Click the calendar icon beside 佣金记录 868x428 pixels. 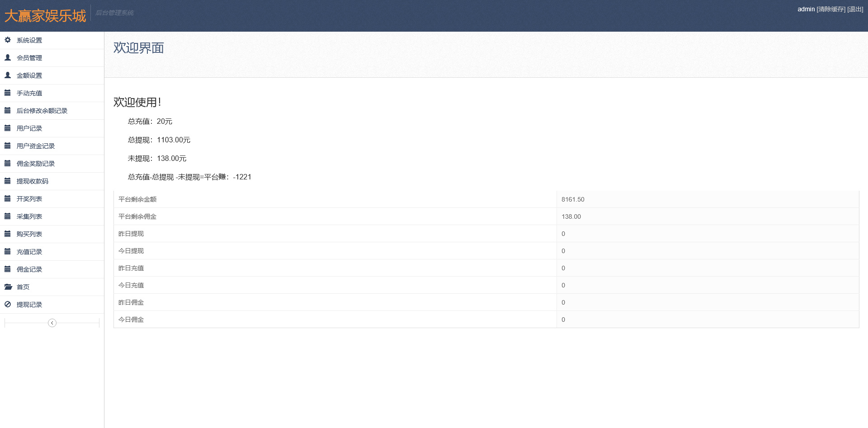click(x=8, y=269)
